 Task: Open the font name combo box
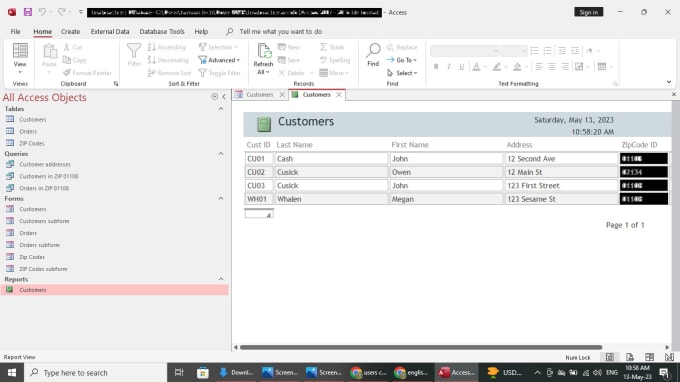[x=464, y=51]
